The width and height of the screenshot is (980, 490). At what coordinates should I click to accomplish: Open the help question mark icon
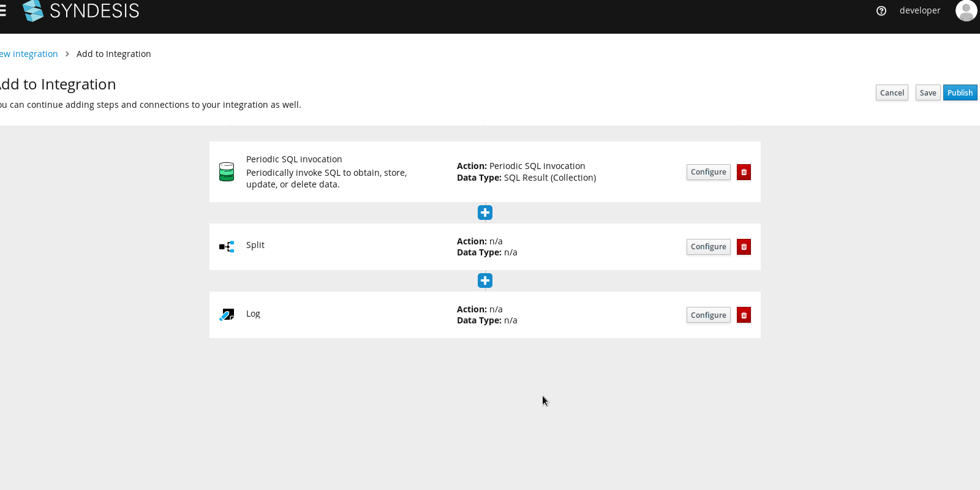click(881, 10)
